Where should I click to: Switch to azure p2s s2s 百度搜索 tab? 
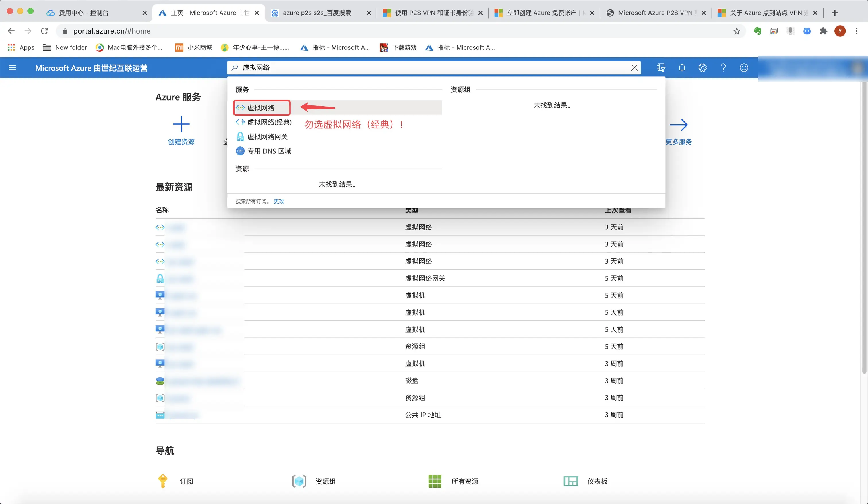(x=317, y=13)
